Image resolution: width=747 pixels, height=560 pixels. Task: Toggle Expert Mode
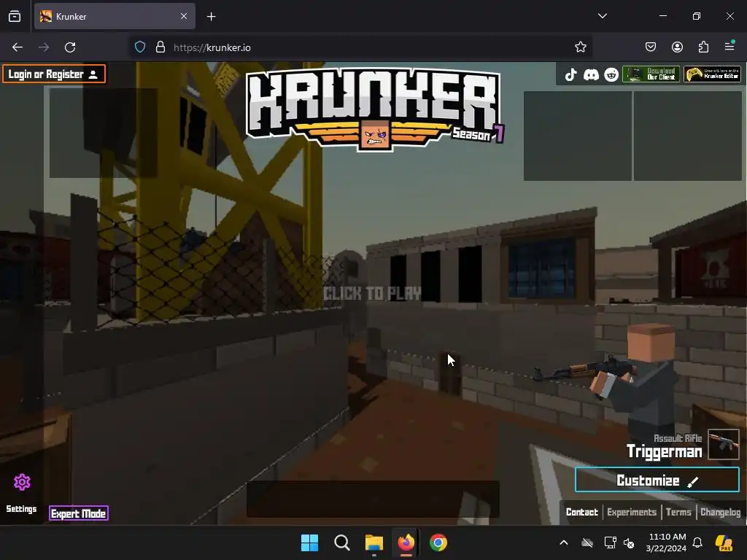point(79,513)
